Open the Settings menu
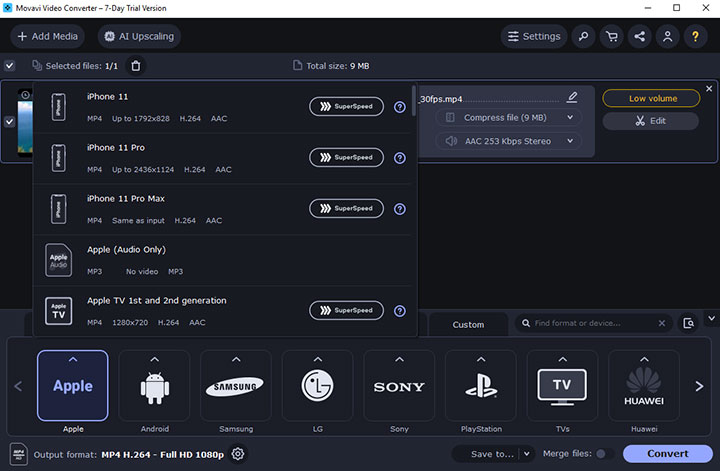 pyautogui.click(x=534, y=36)
